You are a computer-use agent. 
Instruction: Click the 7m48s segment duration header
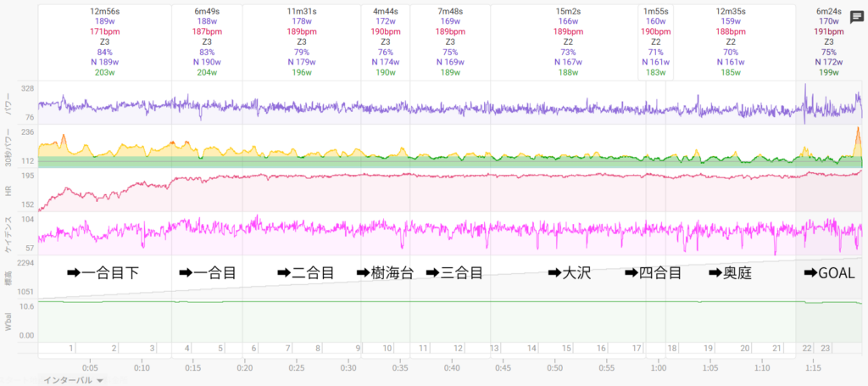click(450, 11)
